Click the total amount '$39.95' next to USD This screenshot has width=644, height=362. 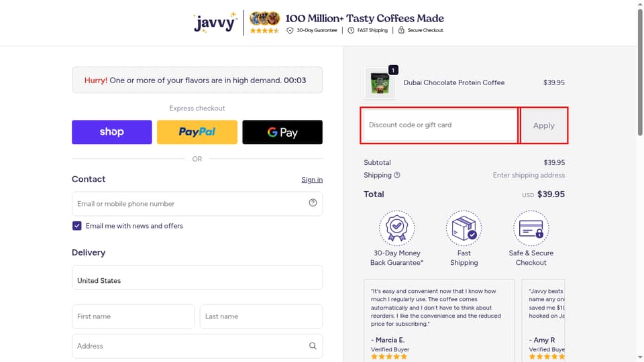click(551, 194)
